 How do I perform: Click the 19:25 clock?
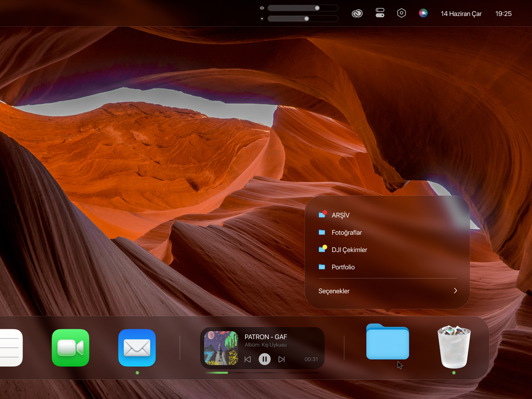coord(503,14)
